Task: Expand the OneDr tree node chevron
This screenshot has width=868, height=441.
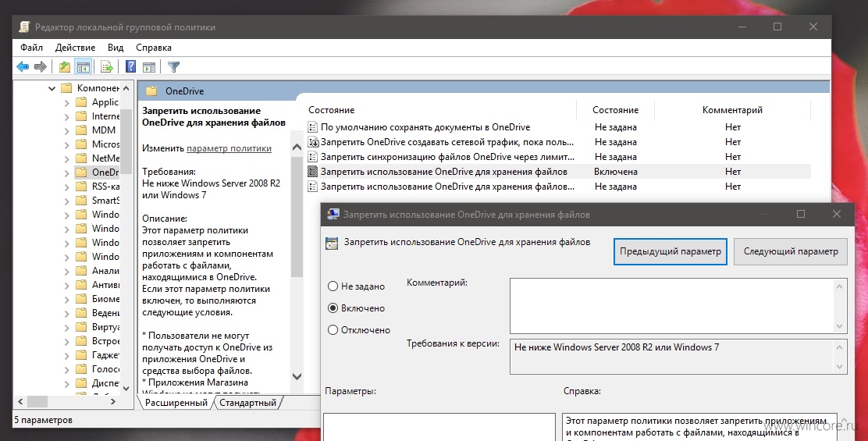Action: click(66, 172)
